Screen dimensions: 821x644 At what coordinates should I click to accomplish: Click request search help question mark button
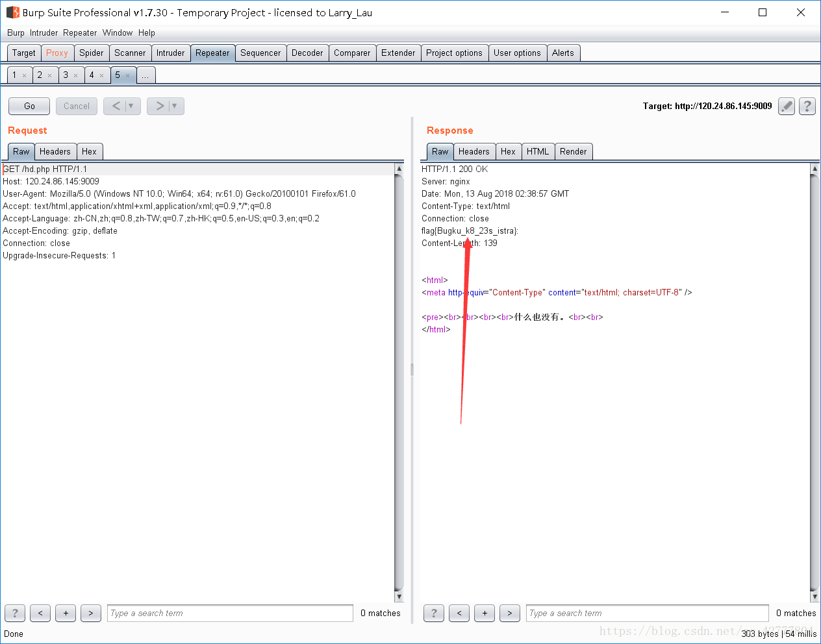(x=15, y=613)
